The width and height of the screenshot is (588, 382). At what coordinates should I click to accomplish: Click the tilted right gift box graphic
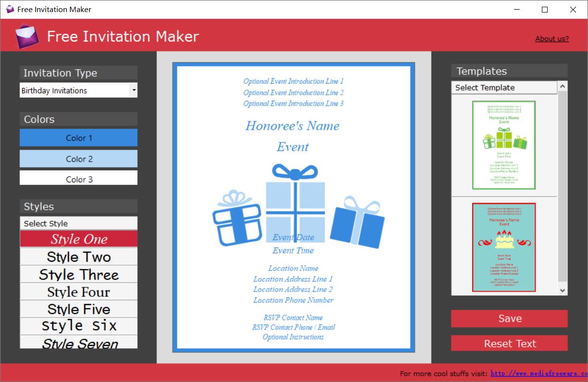[357, 223]
